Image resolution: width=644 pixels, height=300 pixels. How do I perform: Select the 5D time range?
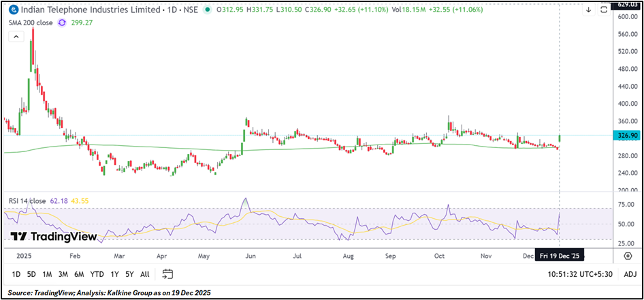[32, 274]
